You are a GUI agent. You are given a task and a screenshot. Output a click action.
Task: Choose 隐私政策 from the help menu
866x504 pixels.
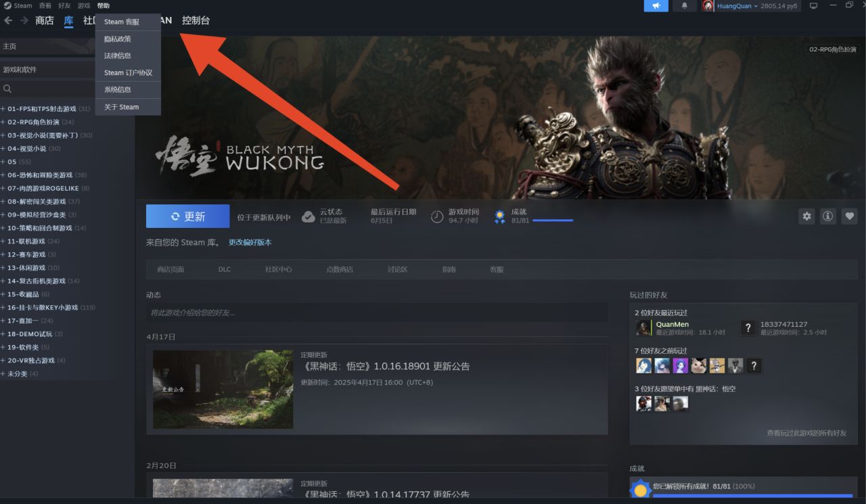(128, 39)
